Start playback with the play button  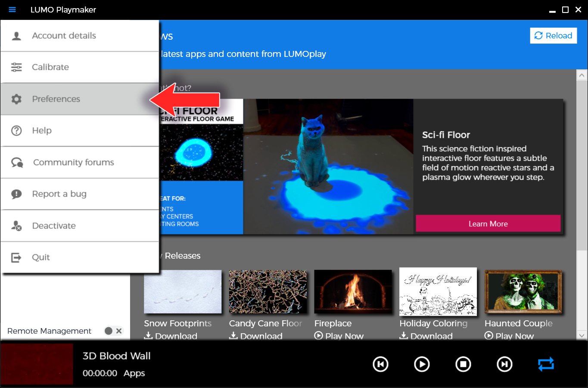pos(422,364)
